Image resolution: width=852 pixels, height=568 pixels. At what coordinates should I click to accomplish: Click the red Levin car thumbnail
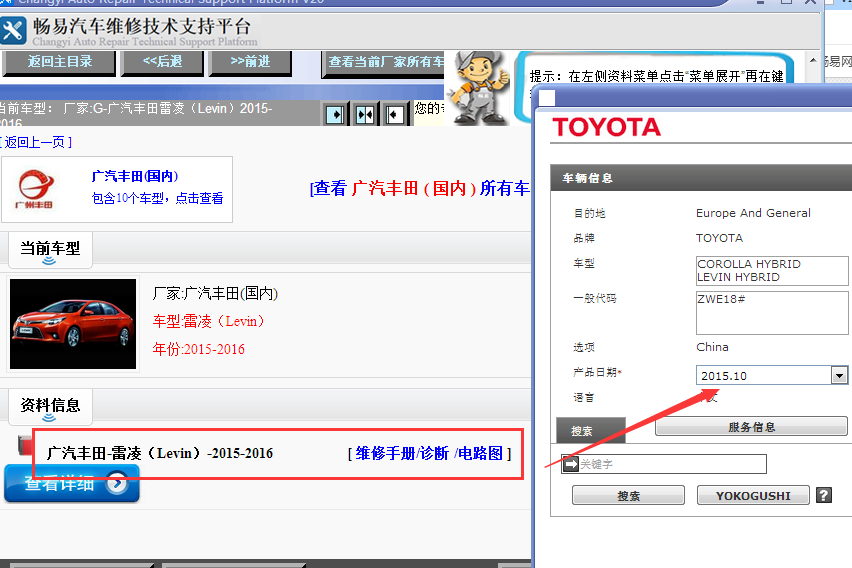coord(73,324)
